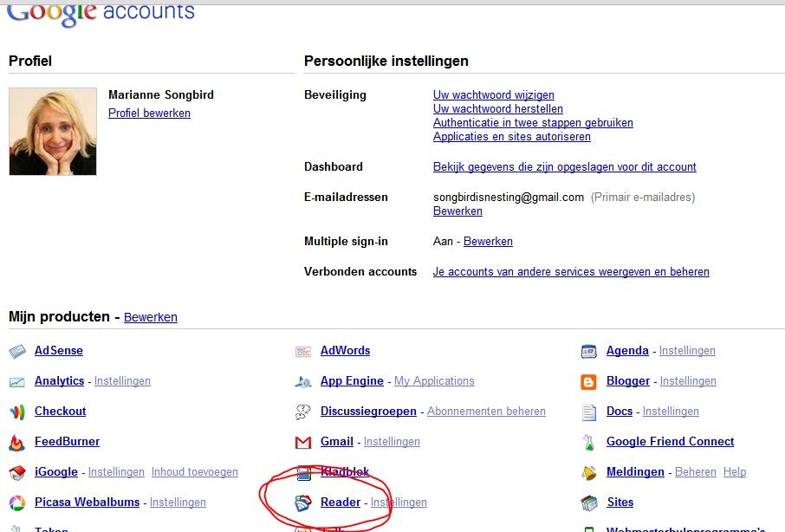This screenshot has height=532, width=785.
Task: Click the iGoogle house icon
Action: (x=17, y=472)
